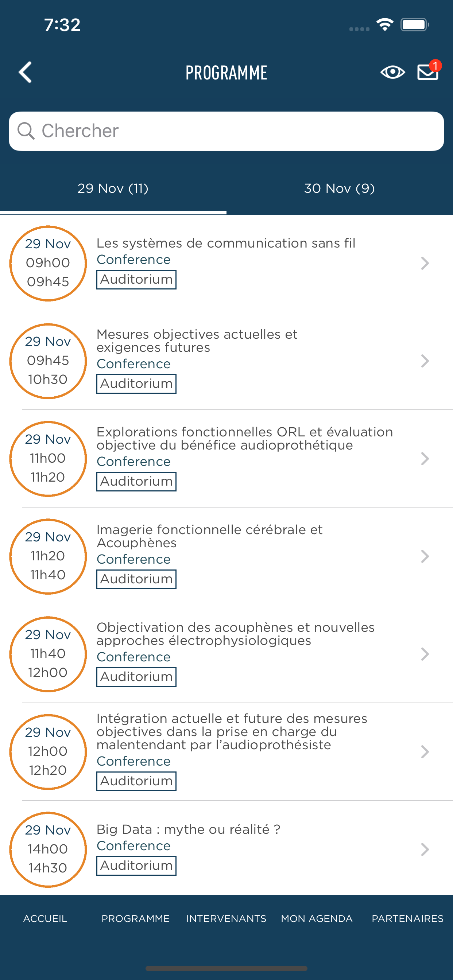Switch to the 29 Nov (11) tab
Image resolution: width=453 pixels, height=980 pixels.
coord(113,189)
